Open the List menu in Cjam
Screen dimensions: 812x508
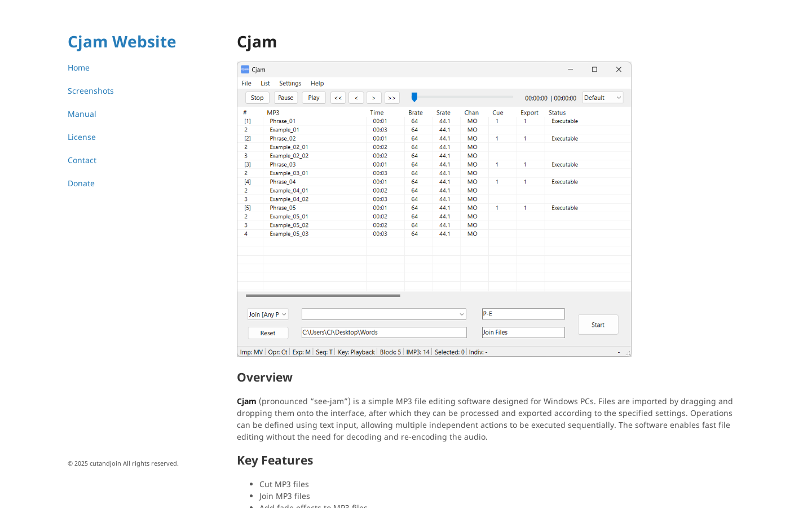point(265,84)
